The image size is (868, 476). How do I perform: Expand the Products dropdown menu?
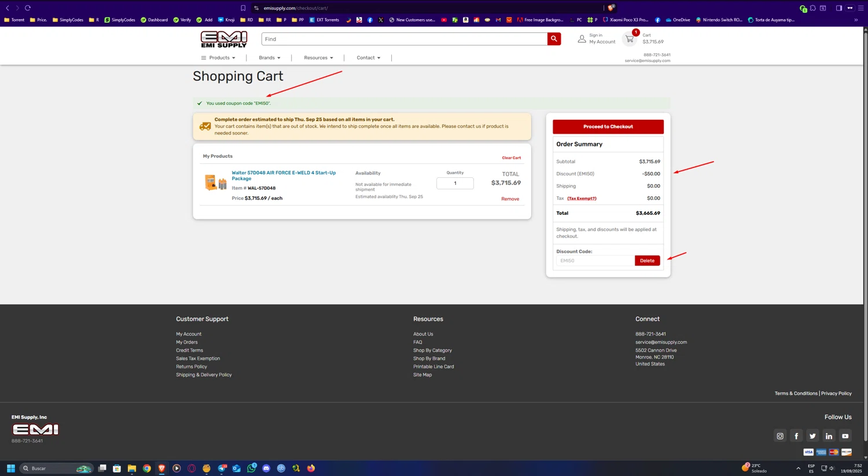pyautogui.click(x=218, y=58)
